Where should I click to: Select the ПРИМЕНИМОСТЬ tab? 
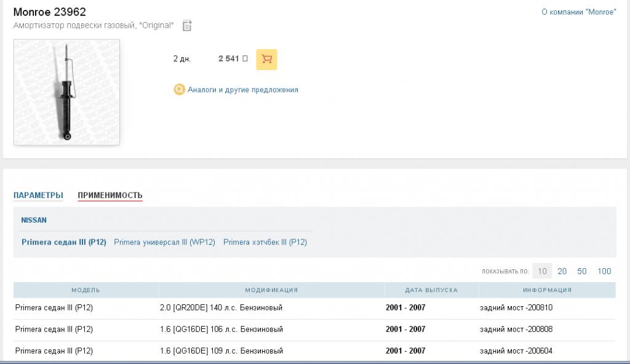tap(110, 196)
